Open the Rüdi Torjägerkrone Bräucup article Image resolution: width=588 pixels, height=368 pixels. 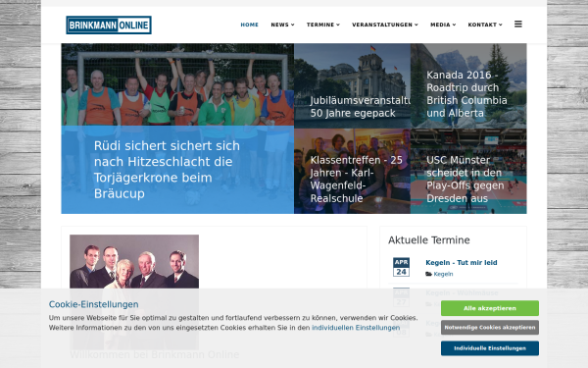pos(167,170)
